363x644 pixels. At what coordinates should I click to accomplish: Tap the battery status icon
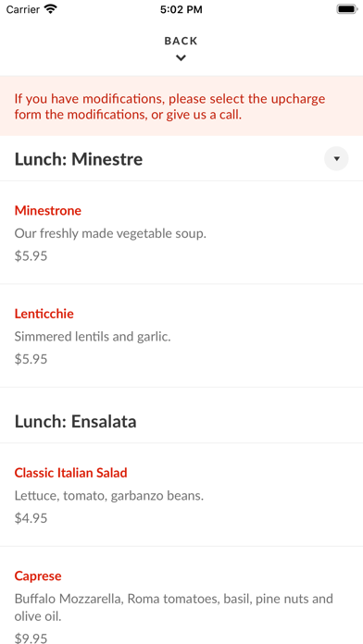pos(347,9)
